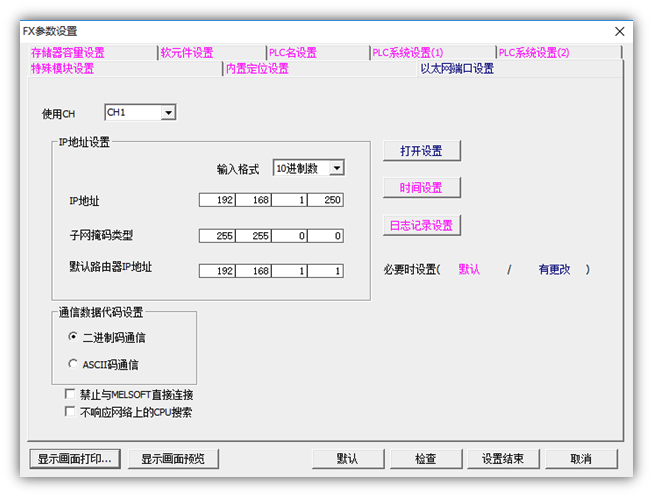Click the 检查 button
This screenshot has width=653, height=497.
(426, 459)
